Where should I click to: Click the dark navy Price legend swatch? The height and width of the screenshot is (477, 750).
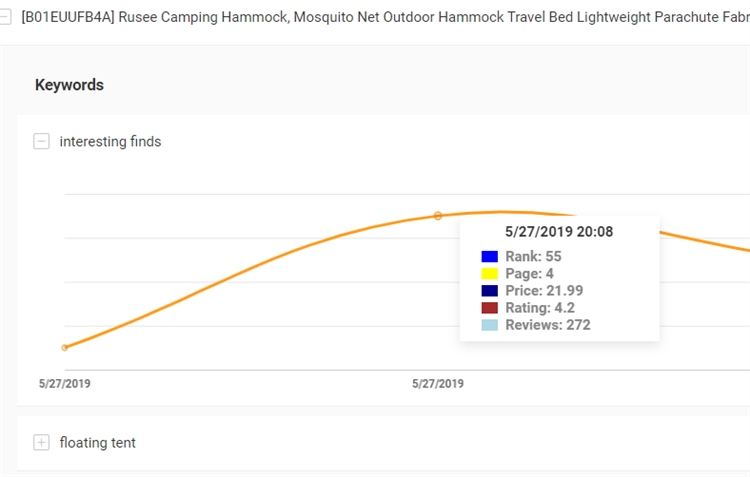[x=489, y=291]
